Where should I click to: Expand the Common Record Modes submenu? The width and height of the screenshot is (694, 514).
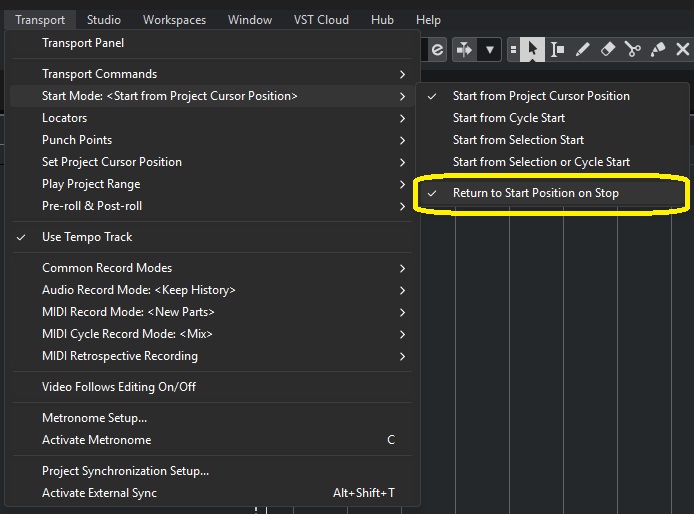coord(212,268)
